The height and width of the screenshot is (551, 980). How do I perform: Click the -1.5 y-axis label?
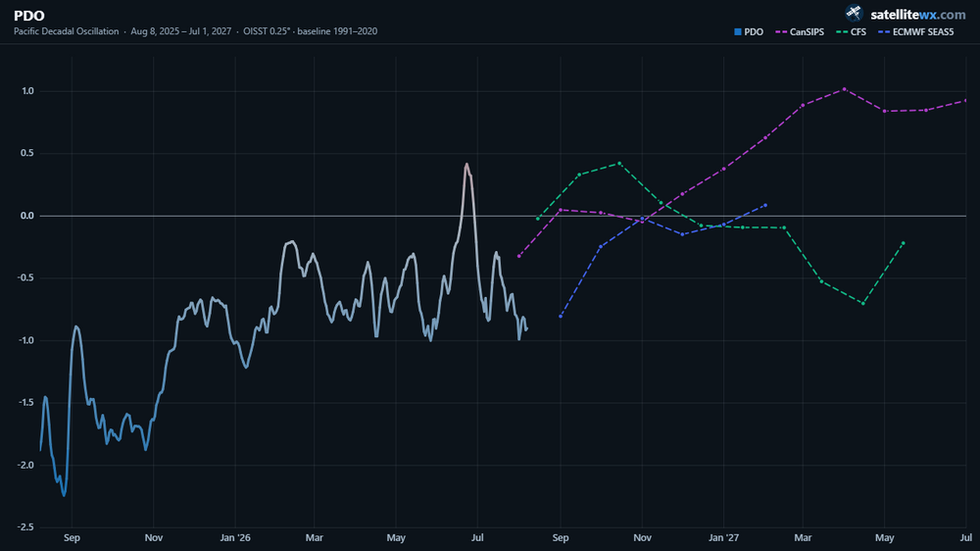pyautogui.click(x=25, y=403)
